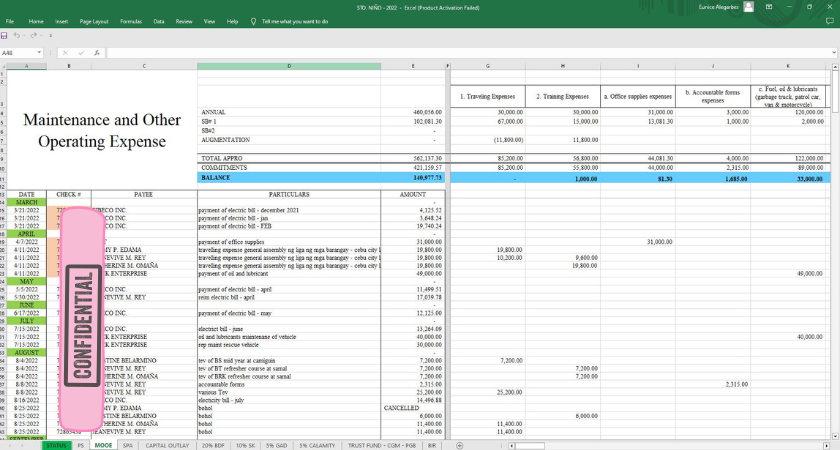
Task: Click the Tell me lightbulb icon
Action: point(254,20)
